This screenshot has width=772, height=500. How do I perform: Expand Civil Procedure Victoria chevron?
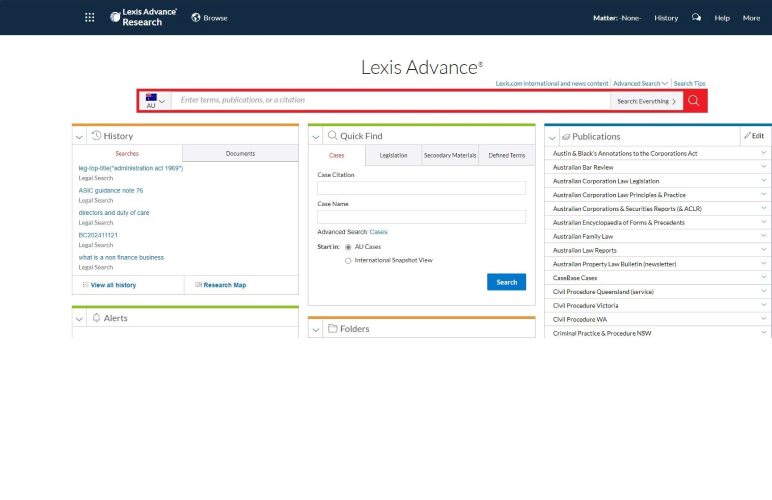pos(763,305)
